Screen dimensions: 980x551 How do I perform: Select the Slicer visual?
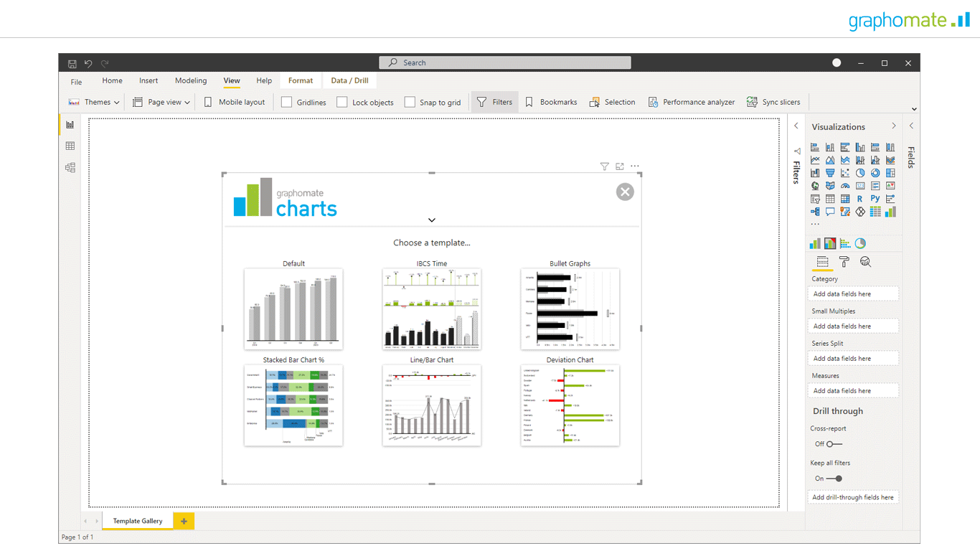(815, 199)
